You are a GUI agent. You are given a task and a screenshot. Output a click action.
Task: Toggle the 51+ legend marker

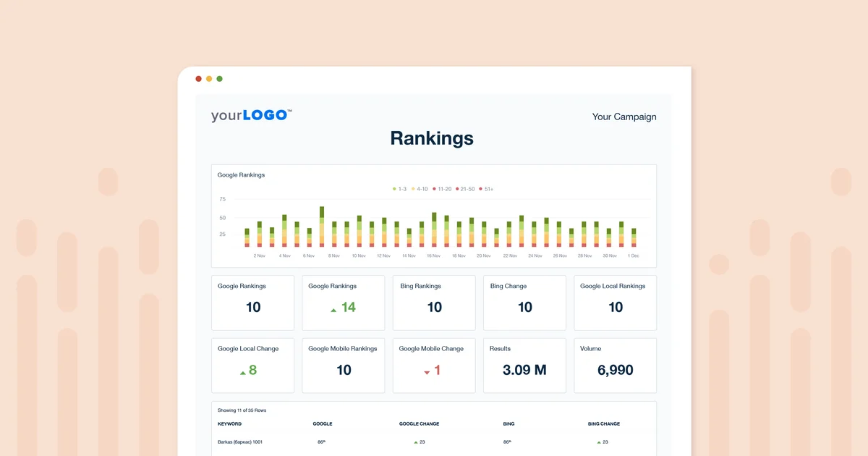coord(480,188)
